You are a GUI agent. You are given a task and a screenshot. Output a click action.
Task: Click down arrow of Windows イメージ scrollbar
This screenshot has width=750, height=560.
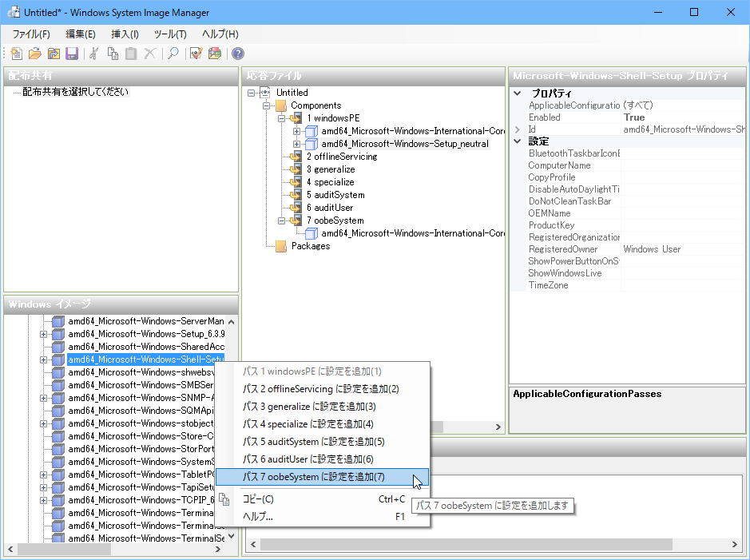(x=232, y=536)
